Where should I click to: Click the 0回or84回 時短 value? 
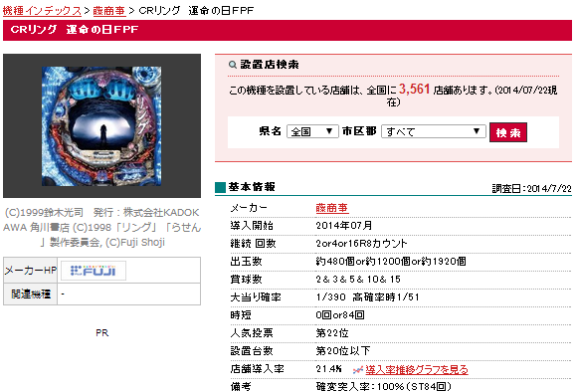[340, 315]
